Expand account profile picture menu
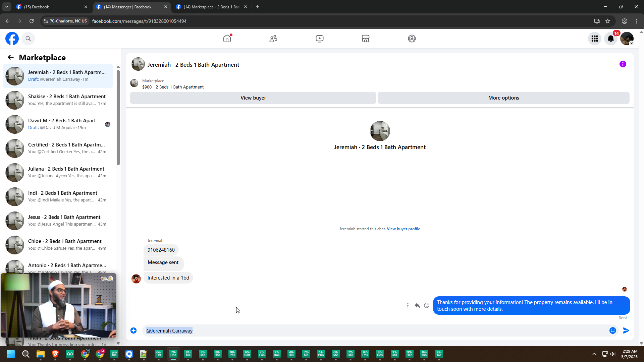 tap(627, 39)
